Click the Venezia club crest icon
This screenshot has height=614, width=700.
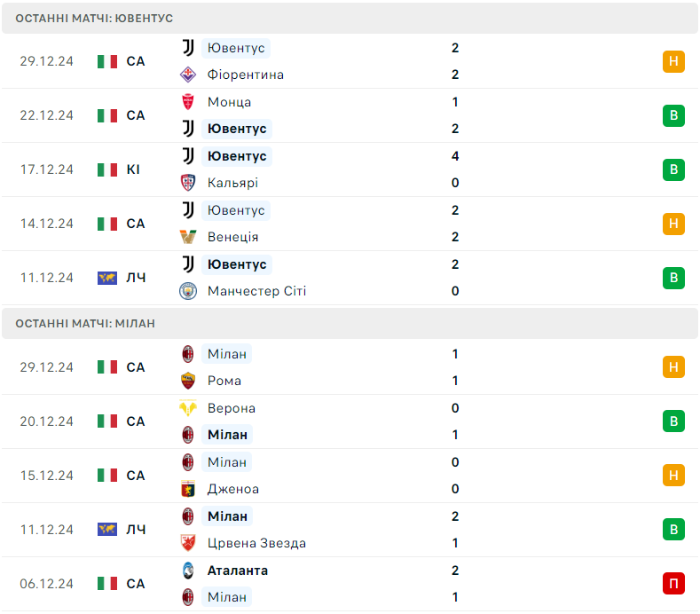pos(188,237)
